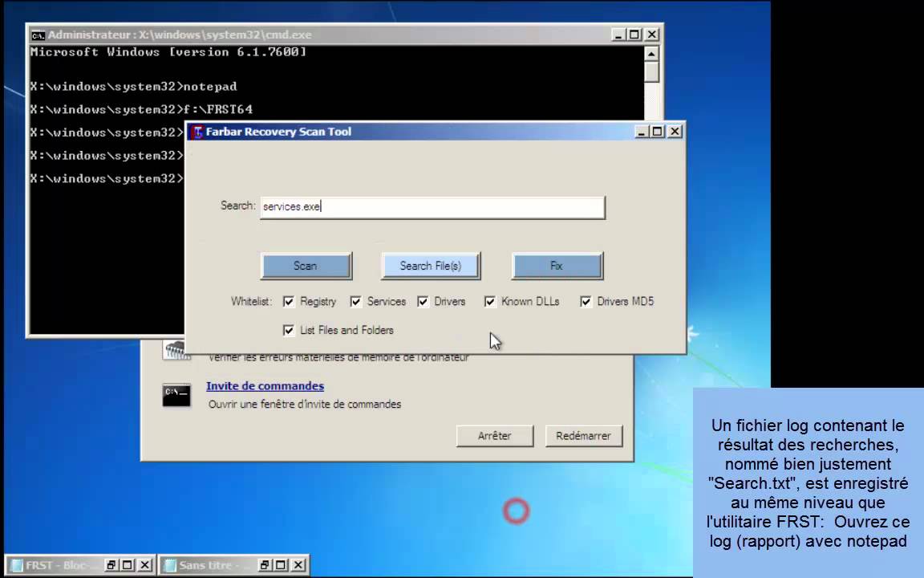The width and height of the screenshot is (924, 578).
Task: Click the Scan button in Farbar tool
Action: tap(306, 266)
